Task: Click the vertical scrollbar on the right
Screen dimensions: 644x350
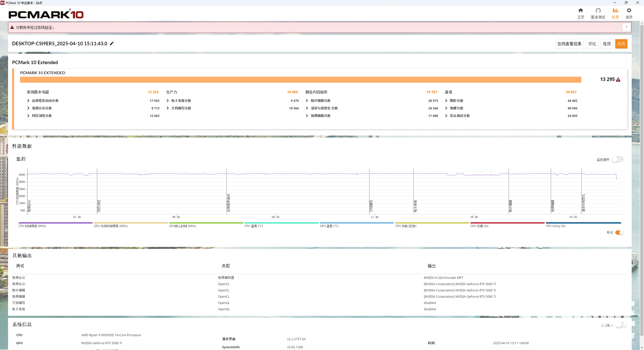Action: (x=642, y=180)
